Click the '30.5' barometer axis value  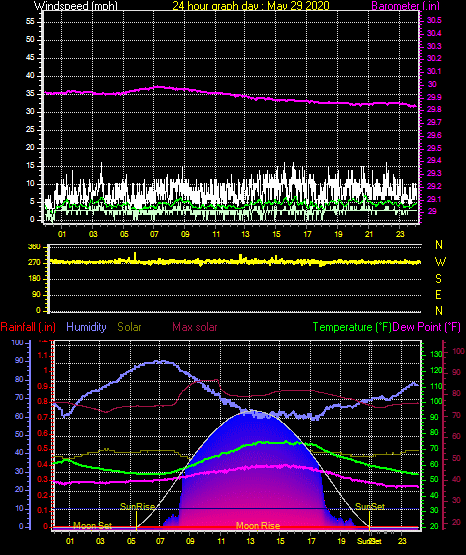coord(434,21)
